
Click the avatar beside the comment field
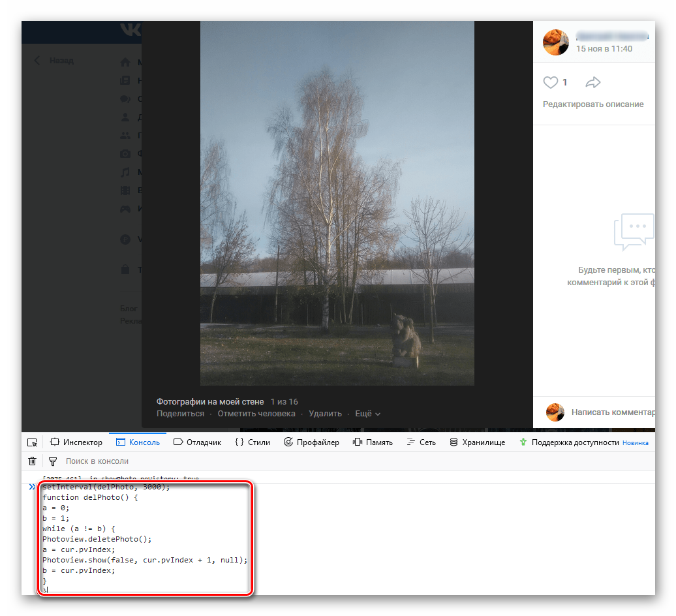[555, 412]
